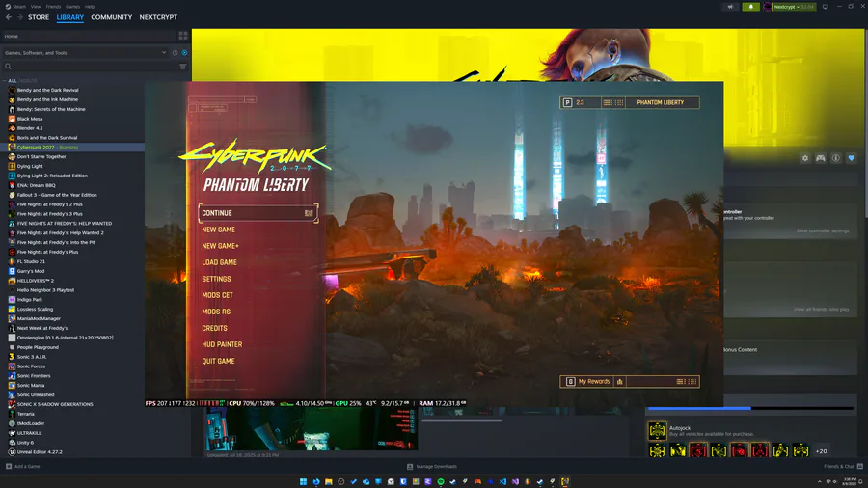The image size is (868, 488).
Task: Select CONTINUE in Cyberpunk menu
Action: click(258, 213)
